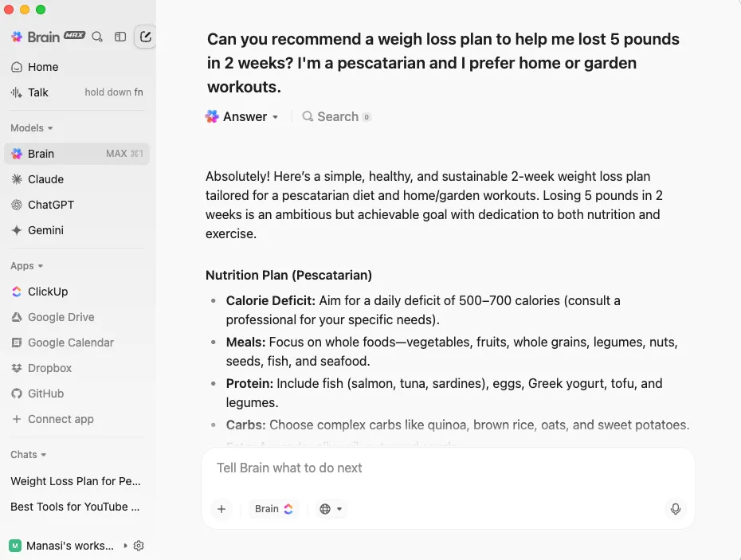Collapse the Apps section
741x560 pixels.
27,266
